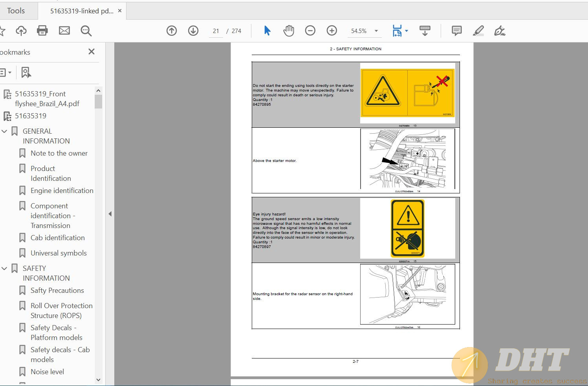Image resolution: width=588 pixels, height=386 pixels.
Task: Click the zoom in plus button
Action: pyautogui.click(x=332, y=31)
